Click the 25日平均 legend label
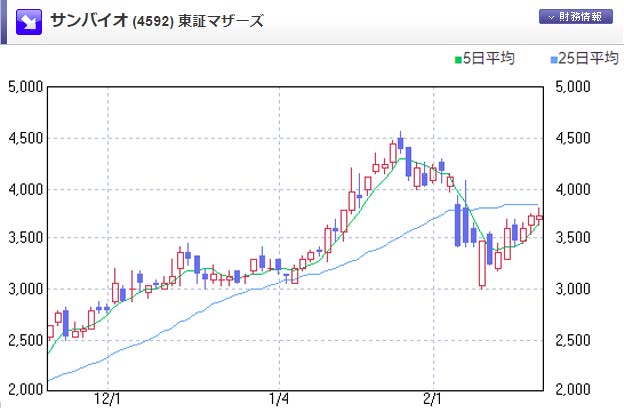The height and width of the screenshot is (408, 624). click(x=588, y=59)
